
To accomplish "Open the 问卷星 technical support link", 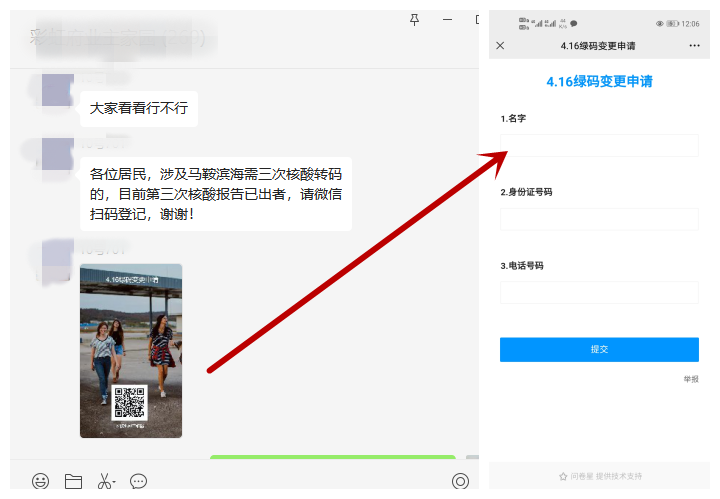I will point(600,476).
